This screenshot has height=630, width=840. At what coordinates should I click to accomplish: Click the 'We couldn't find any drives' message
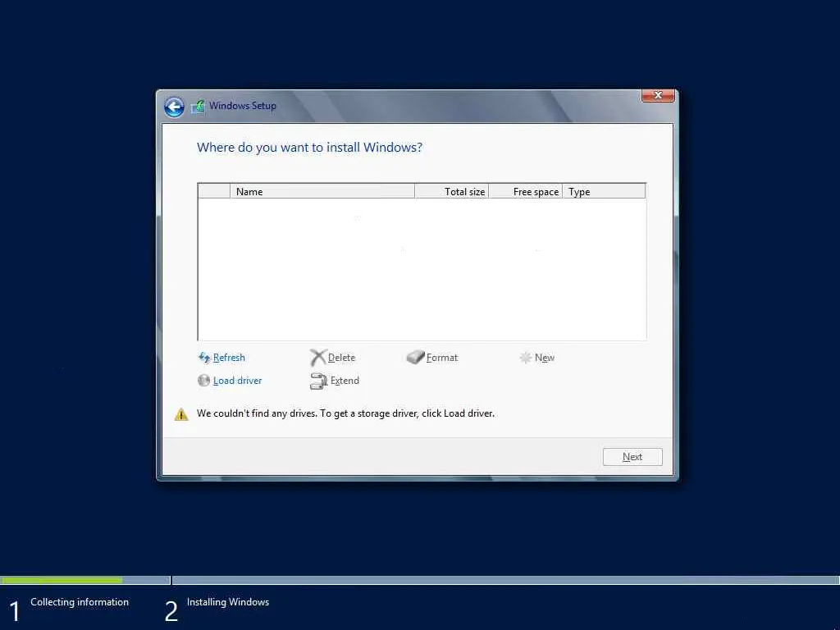(345, 413)
